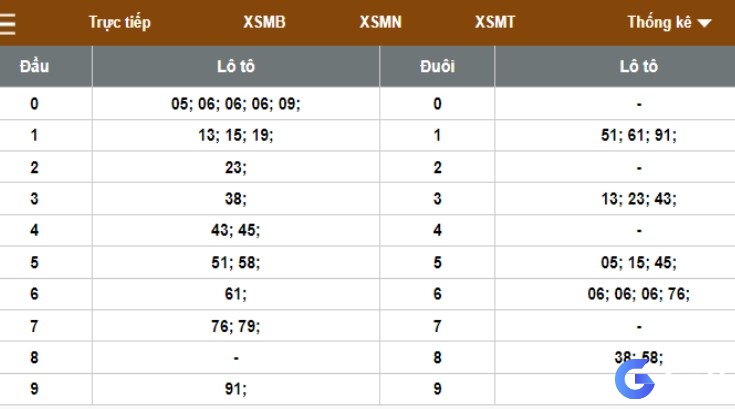The image size is (735, 409).
Task: Select the first Lô tô column header
Action: coord(236,66)
